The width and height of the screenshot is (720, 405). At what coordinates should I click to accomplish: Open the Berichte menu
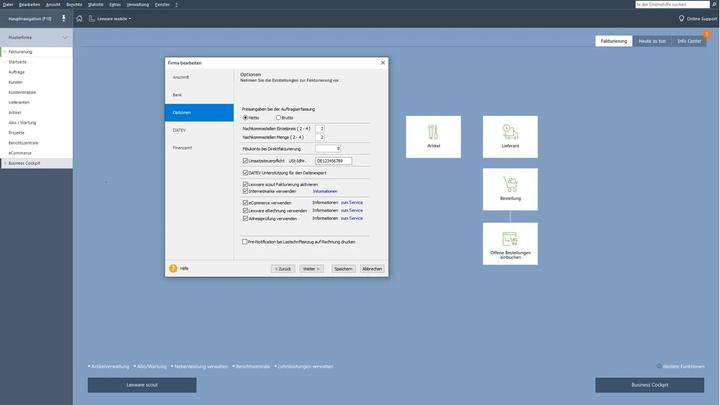(74, 4)
